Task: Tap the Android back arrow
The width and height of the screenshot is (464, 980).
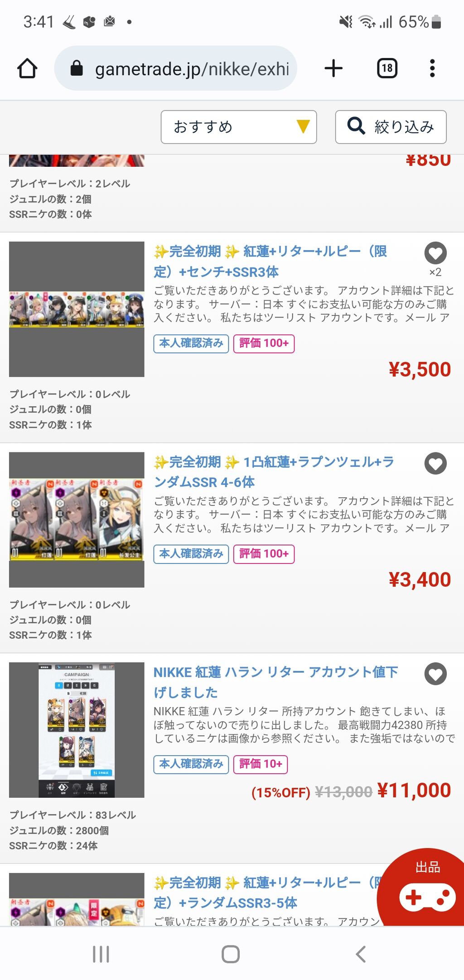Action: coord(361,954)
